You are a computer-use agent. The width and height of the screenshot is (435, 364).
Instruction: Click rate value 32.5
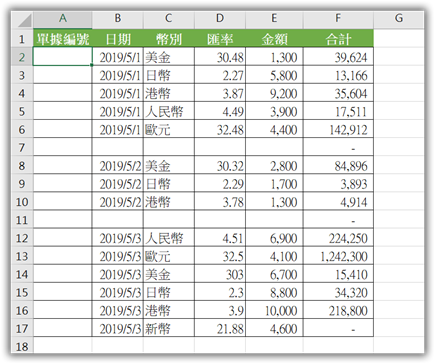coord(233,256)
